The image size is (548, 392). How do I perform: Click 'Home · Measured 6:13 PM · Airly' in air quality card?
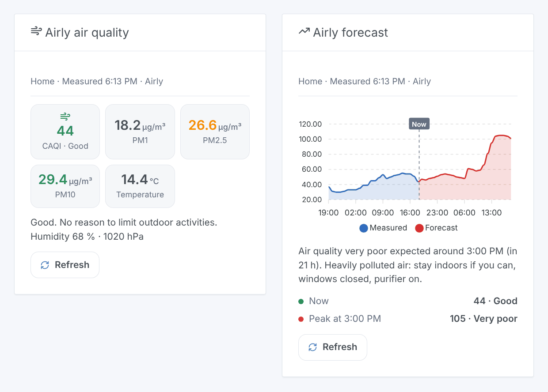tap(97, 81)
